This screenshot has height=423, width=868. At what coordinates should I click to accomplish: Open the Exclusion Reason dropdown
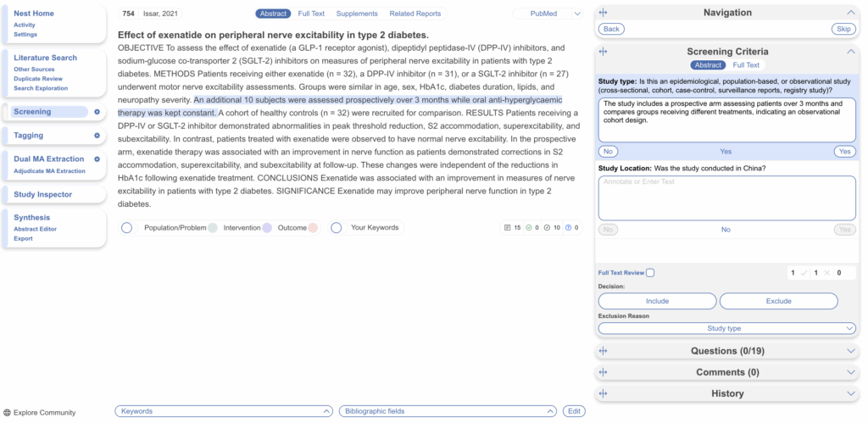[x=723, y=329]
